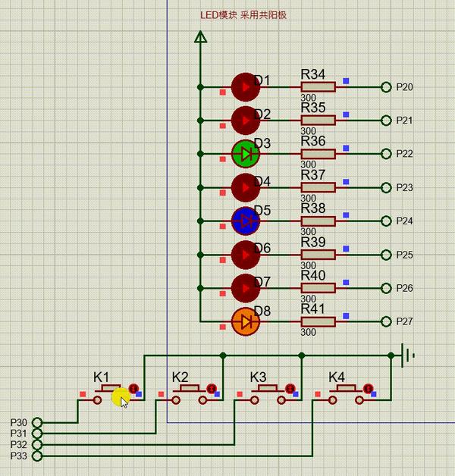Image resolution: width=455 pixels, height=476 pixels.
Task: Toggle K2 latch red actuator dot
Action: pyautogui.click(x=212, y=388)
